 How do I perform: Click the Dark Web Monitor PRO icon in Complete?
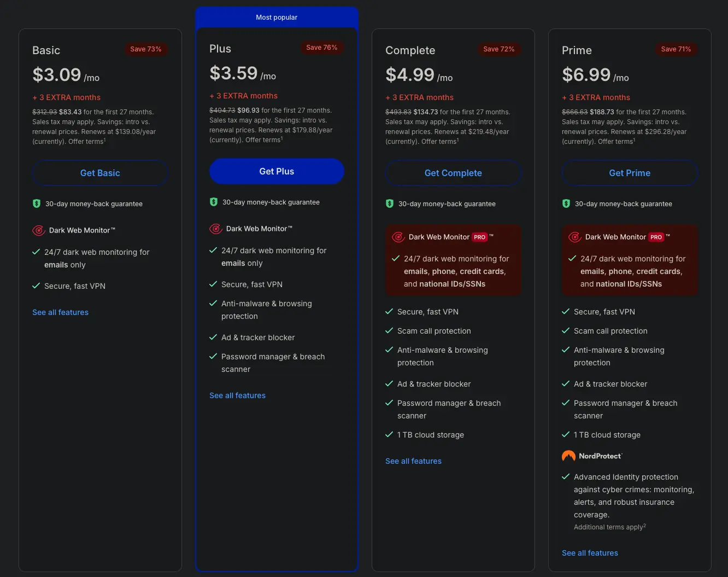tap(398, 237)
